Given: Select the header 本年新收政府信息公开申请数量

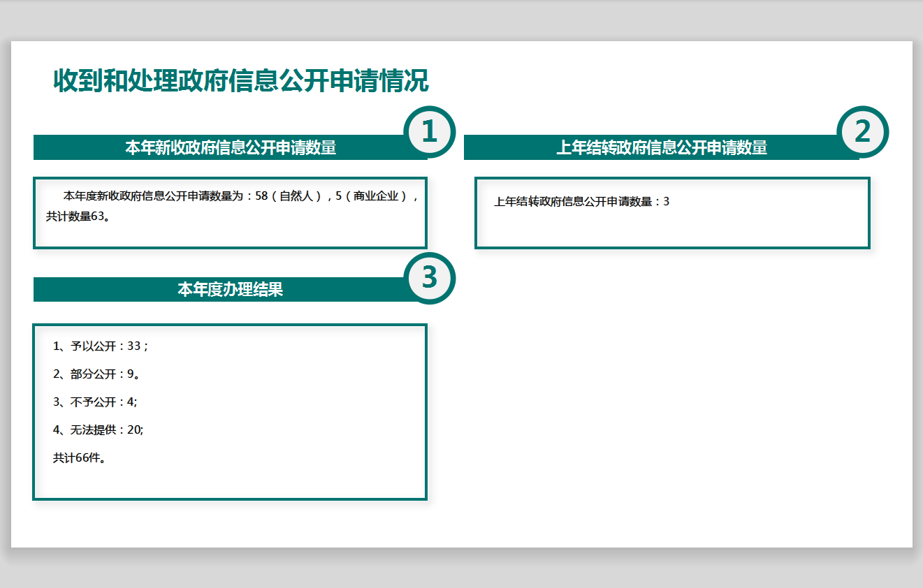Looking at the screenshot, I should 231,147.
